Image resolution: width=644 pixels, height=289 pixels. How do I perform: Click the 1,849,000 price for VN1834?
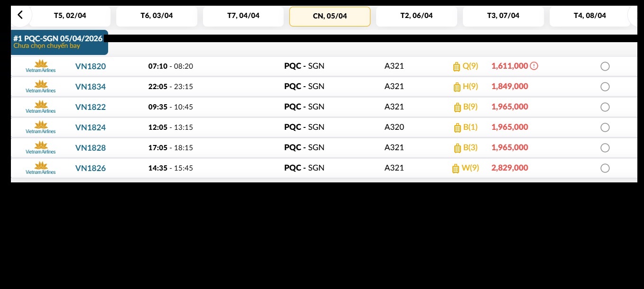pyautogui.click(x=510, y=86)
